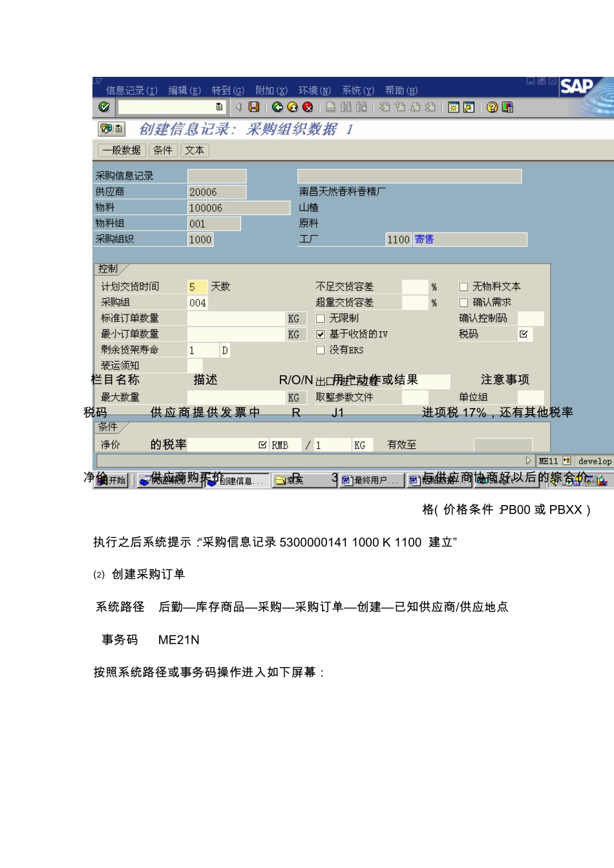Click the 文本 button
This screenshot has height=868, width=614.
pyautogui.click(x=195, y=150)
